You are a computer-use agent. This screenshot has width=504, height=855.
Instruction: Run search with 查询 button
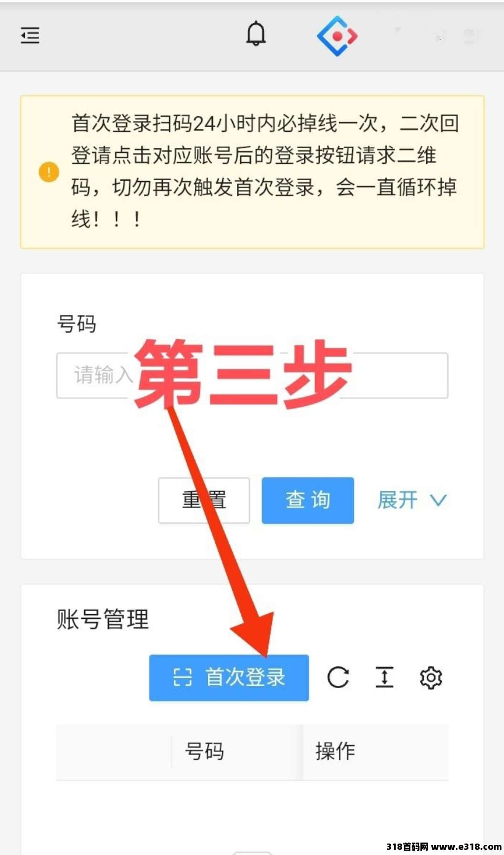click(x=308, y=500)
